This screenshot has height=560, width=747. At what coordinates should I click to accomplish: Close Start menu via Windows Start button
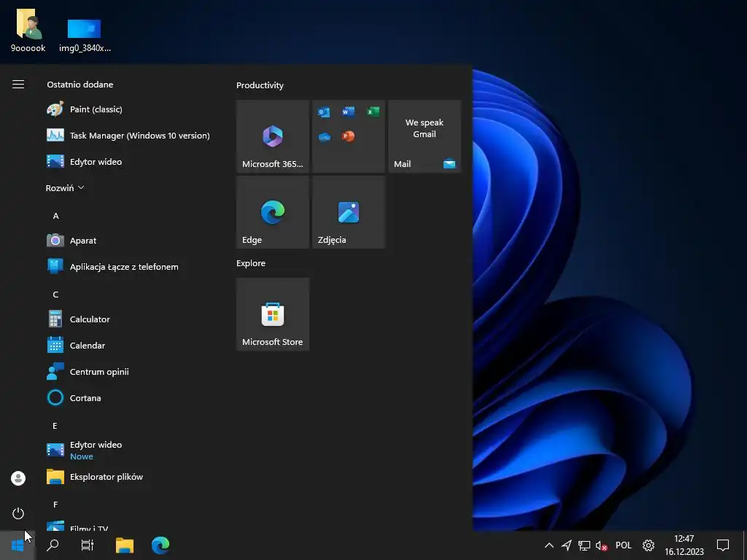point(18,545)
